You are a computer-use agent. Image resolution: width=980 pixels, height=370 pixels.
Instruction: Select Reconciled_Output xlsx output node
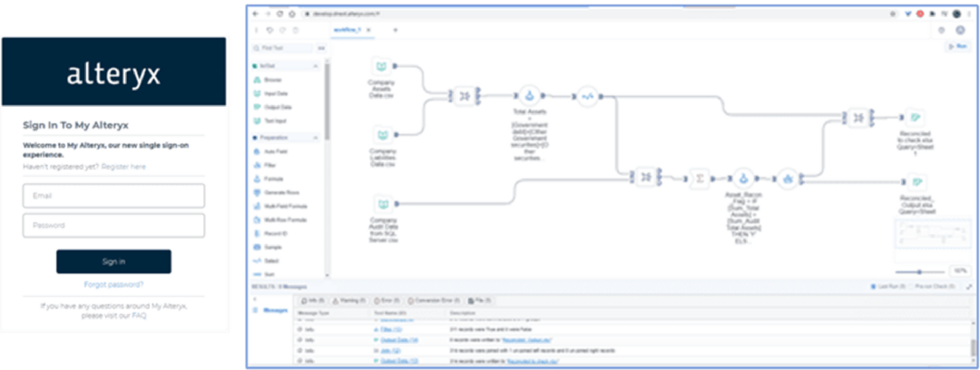917,182
